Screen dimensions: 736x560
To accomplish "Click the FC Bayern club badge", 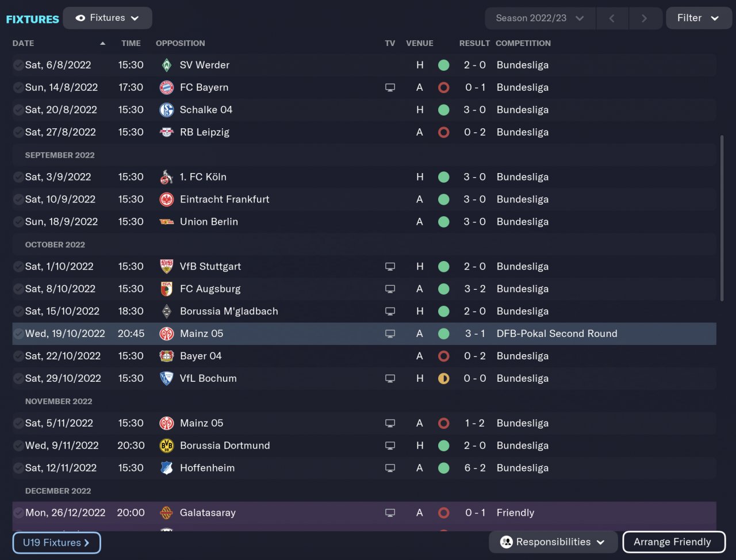I will (166, 87).
